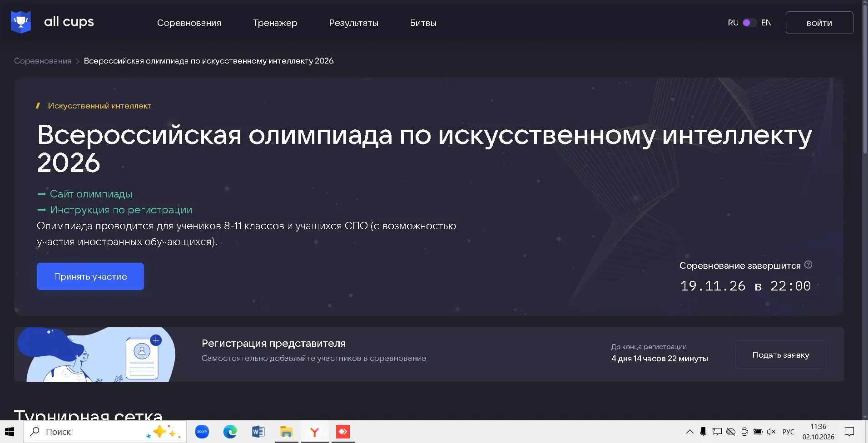The height and width of the screenshot is (443, 868).
Task: Open Microsoft Word from the taskbar
Action: 258,432
